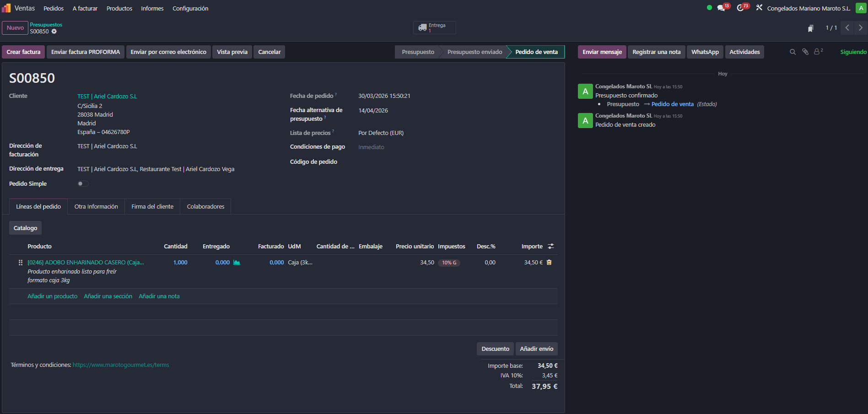
Task: Toggle the Pedido Simple switch
Action: [83, 184]
